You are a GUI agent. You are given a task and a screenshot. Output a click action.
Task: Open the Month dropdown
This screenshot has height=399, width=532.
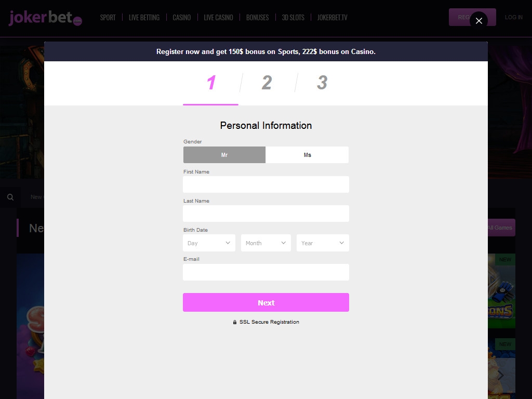265,243
